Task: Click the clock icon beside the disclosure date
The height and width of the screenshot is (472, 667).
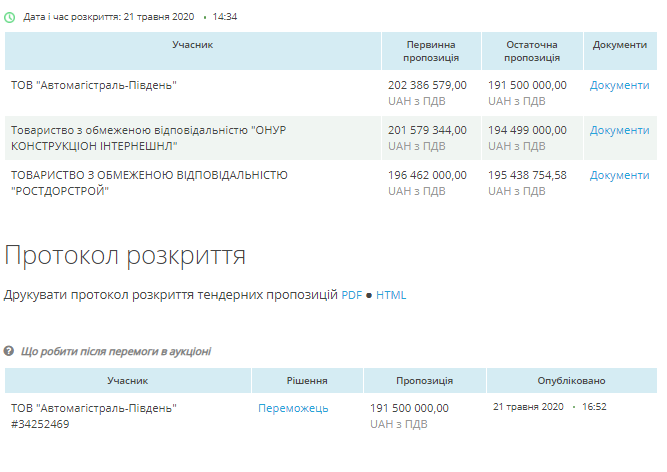Action: point(11,17)
